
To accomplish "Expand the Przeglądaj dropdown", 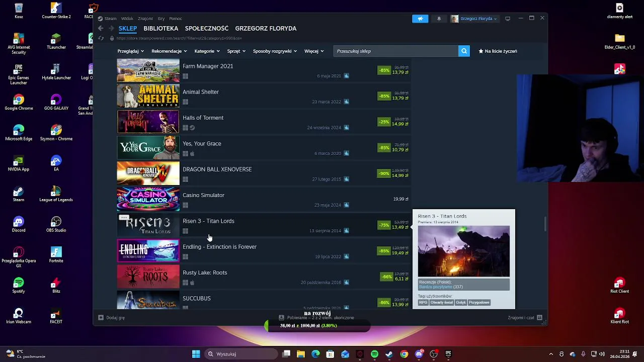I will 131,51.
